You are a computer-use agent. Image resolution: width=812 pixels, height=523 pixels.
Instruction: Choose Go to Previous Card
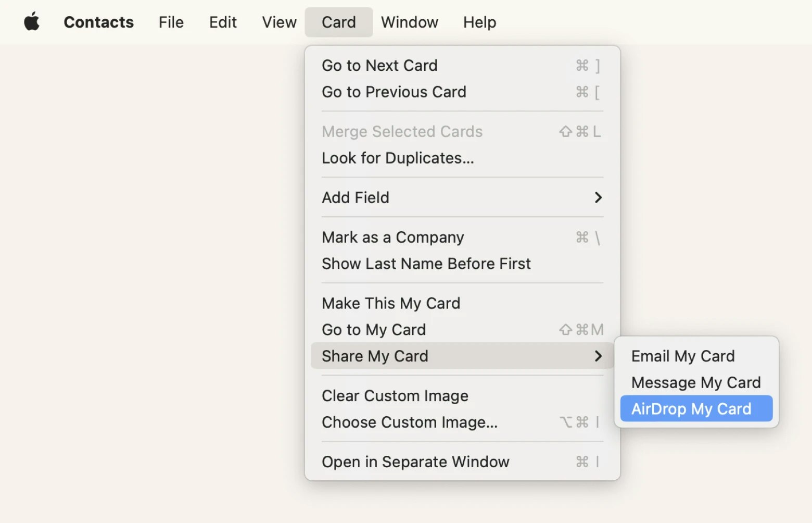[x=462, y=92]
